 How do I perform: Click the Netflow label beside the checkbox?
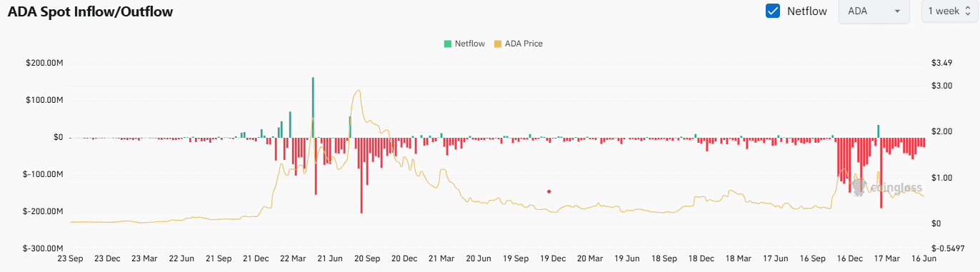coord(807,11)
